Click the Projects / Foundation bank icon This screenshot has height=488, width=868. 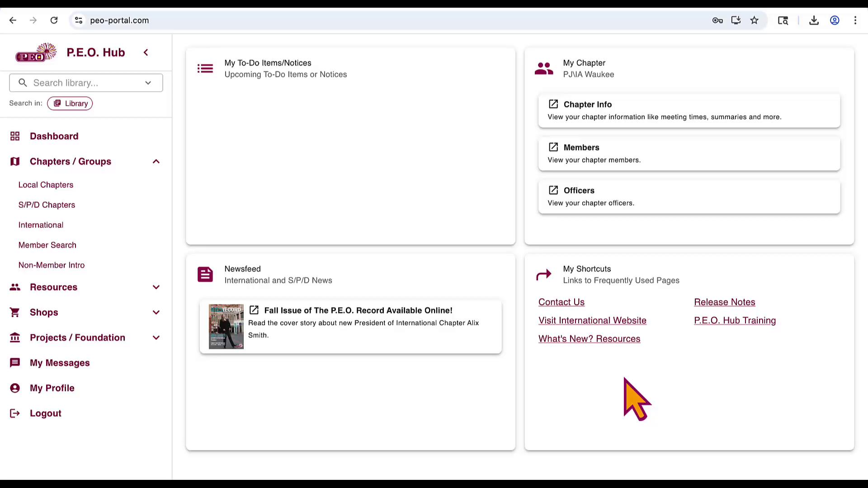click(x=15, y=338)
